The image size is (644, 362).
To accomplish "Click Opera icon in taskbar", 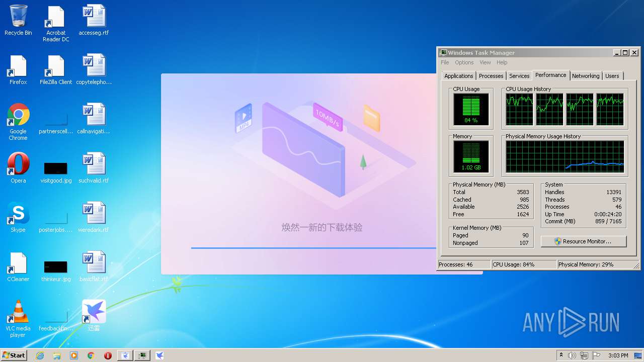I will [x=108, y=355].
